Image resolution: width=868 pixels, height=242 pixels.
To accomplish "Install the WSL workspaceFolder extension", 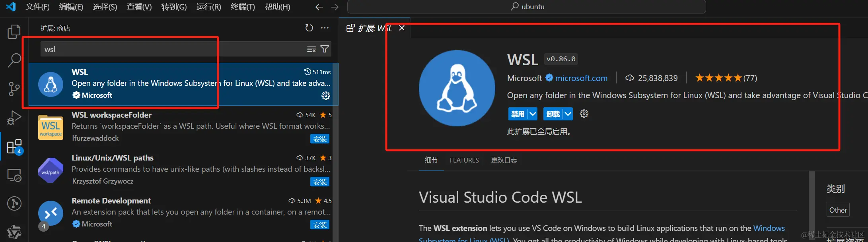I will coord(320,139).
